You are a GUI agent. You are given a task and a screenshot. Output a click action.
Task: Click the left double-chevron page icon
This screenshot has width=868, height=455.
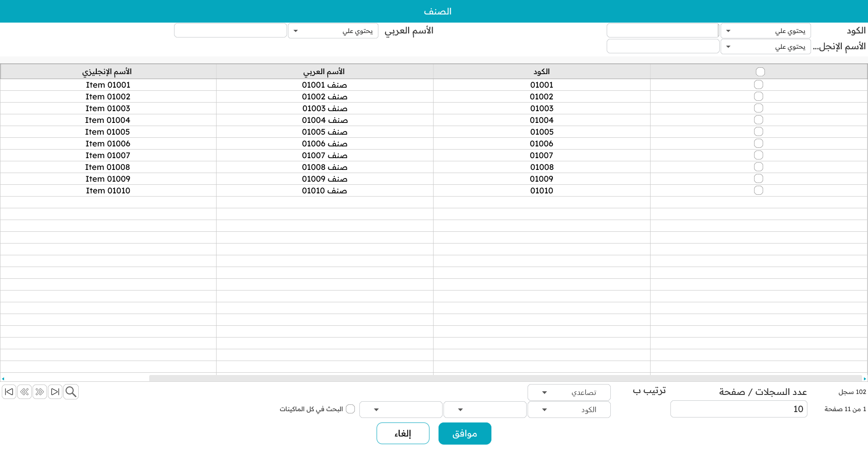click(24, 392)
